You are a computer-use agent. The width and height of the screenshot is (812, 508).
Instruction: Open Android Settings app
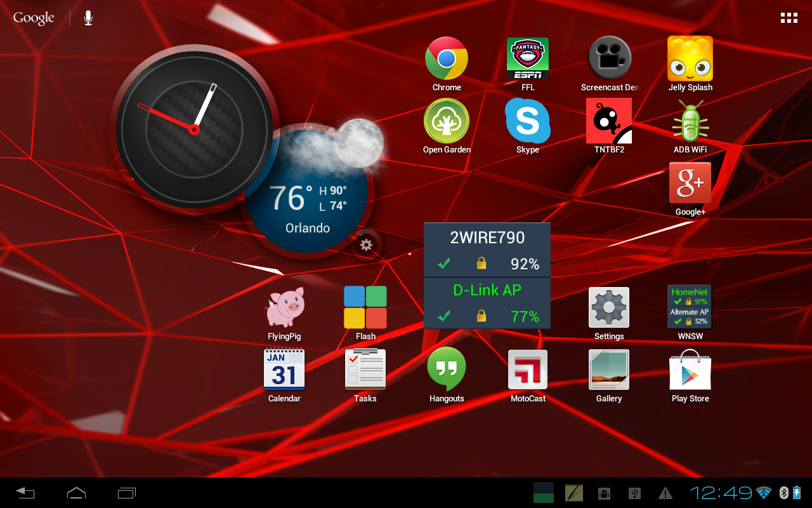[x=609, y=313]
